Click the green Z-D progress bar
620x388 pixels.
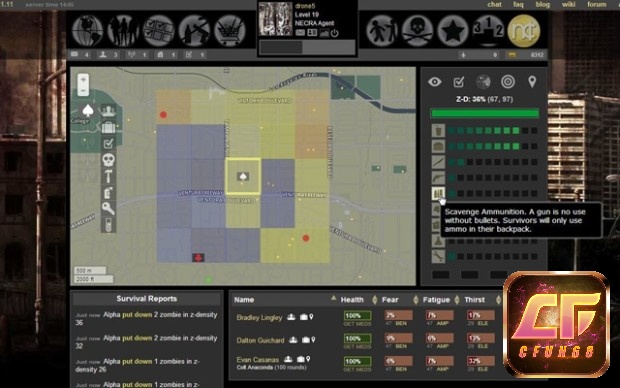[x=485, y=114]
